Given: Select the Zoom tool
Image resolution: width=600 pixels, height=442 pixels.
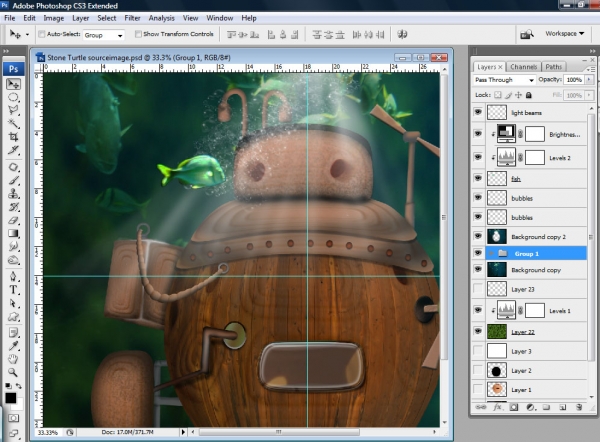Looking at the screenshot, I should (x=13, y=372).
